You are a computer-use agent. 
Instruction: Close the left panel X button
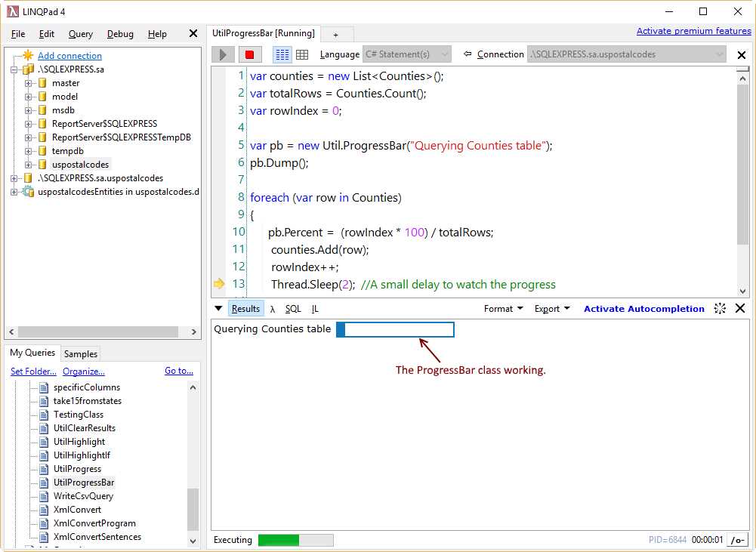click(x=193, y=33)
